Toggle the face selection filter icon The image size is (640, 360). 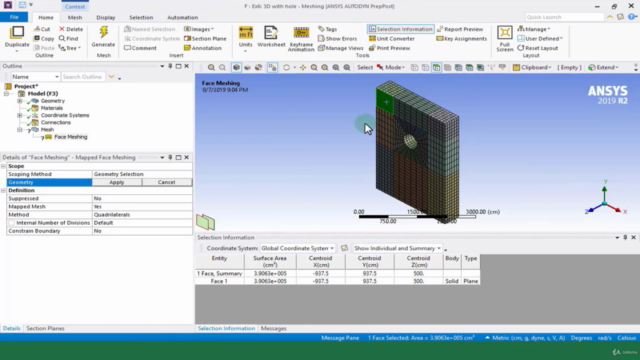(x=436, y=67)
